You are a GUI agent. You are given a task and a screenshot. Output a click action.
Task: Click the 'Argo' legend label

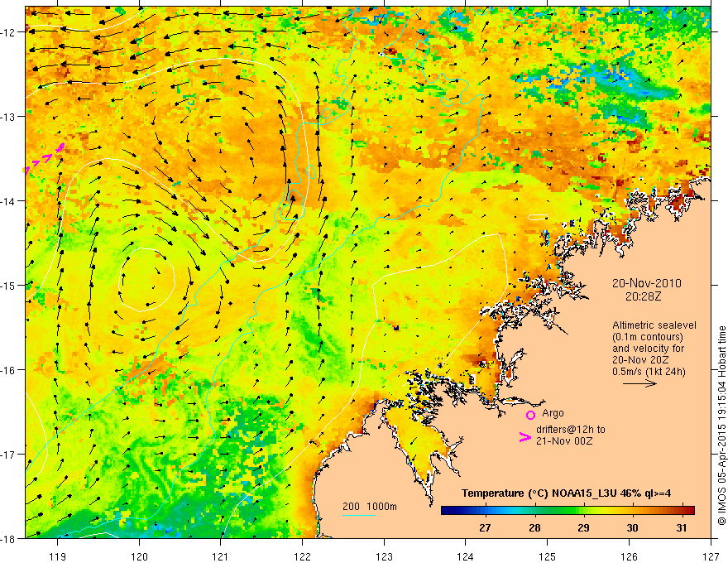[553, 413]
